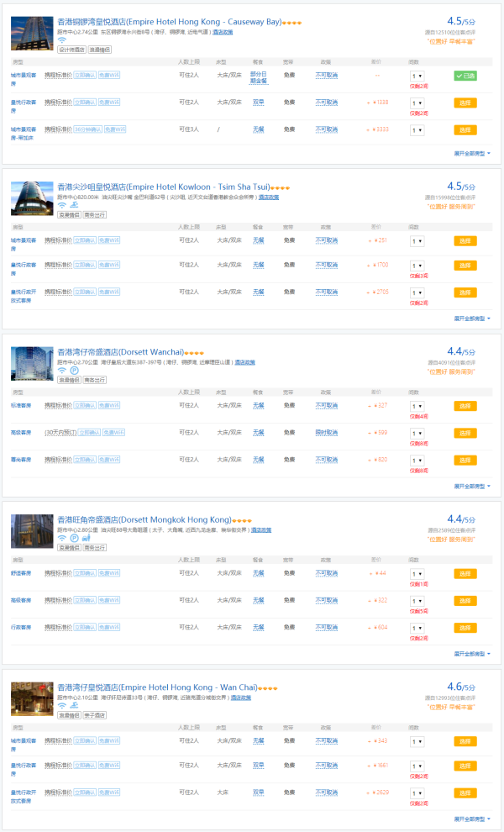Click star rating diamonds beside Causeway Bay hotel name
Image resolution: width=504 pixels, height=832 pixels.
pos(291,23)
